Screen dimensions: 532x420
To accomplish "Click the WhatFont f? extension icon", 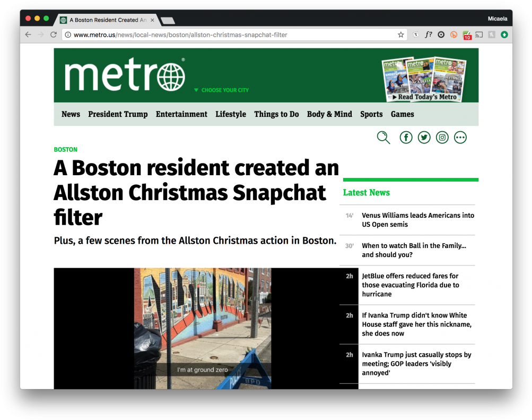I will click(x=429, y=35).
